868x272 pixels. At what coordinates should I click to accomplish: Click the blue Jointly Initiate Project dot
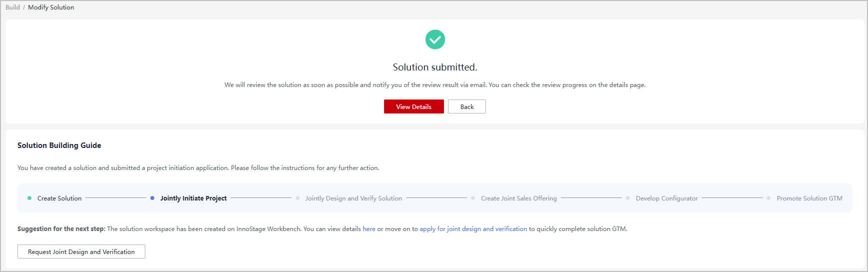point(152,198)
